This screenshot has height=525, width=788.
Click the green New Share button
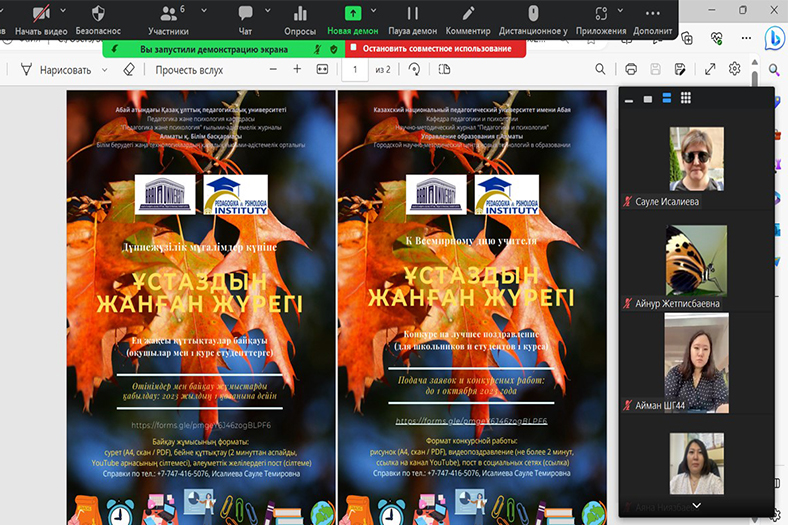353,20
